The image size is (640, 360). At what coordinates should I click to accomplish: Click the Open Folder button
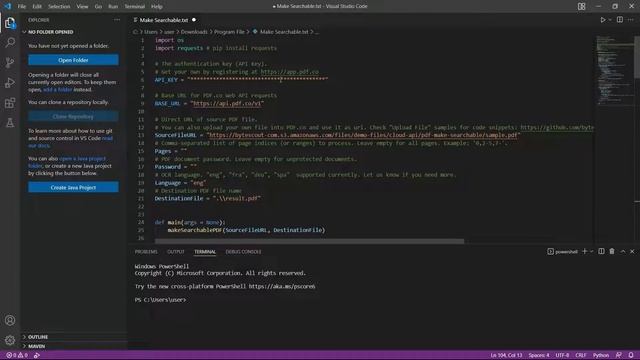click(x=73, y=60)
